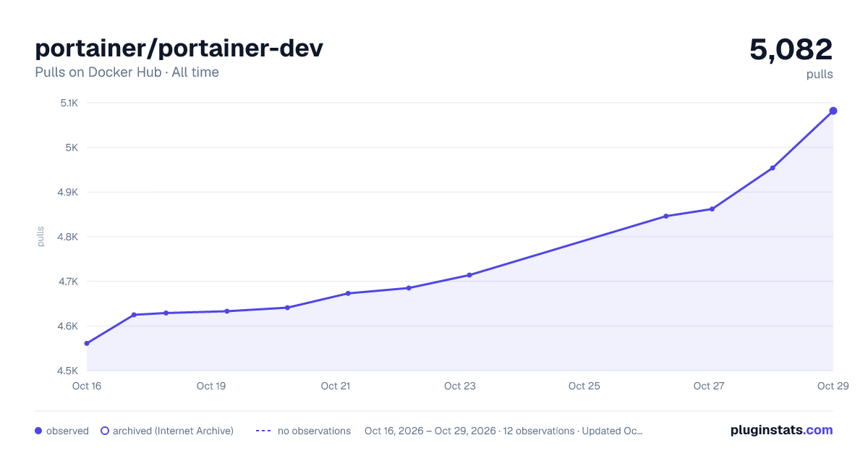The image size is (868, 456).
Task: Click the vertical 'pulls' axis title
Action: click(x=41, y=237)
